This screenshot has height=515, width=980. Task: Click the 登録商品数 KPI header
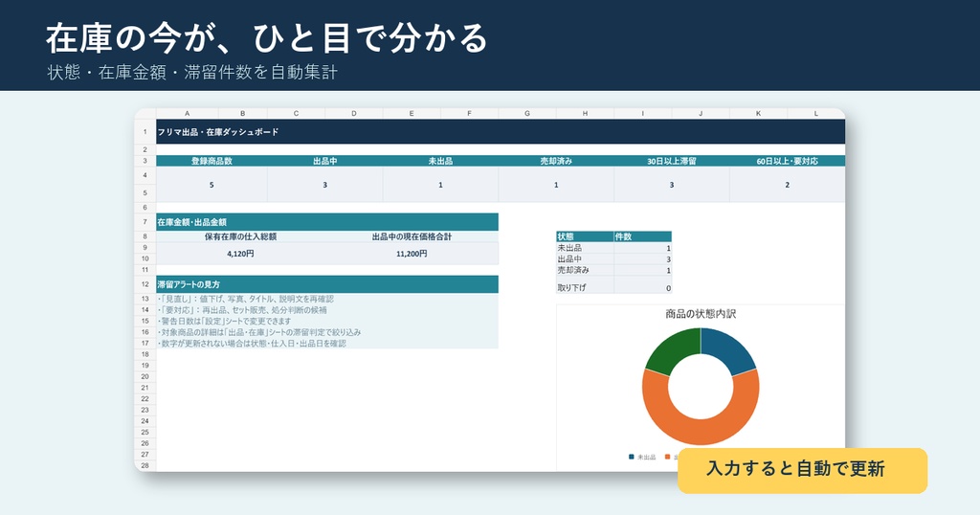tap(212, 161)
